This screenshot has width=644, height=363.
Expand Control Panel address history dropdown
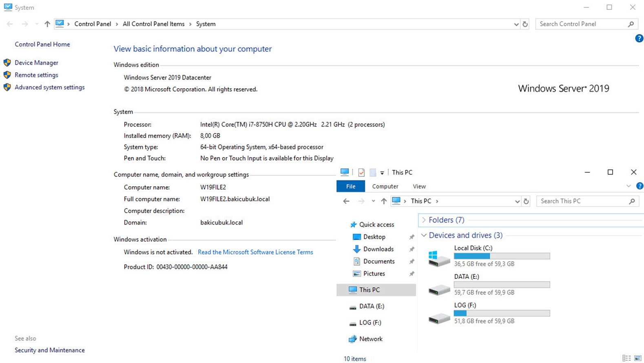click(x=516, y=24)
